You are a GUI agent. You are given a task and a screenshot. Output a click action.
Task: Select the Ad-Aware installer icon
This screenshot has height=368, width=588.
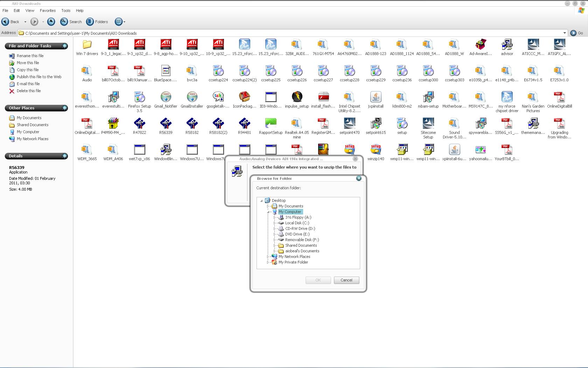481,45
